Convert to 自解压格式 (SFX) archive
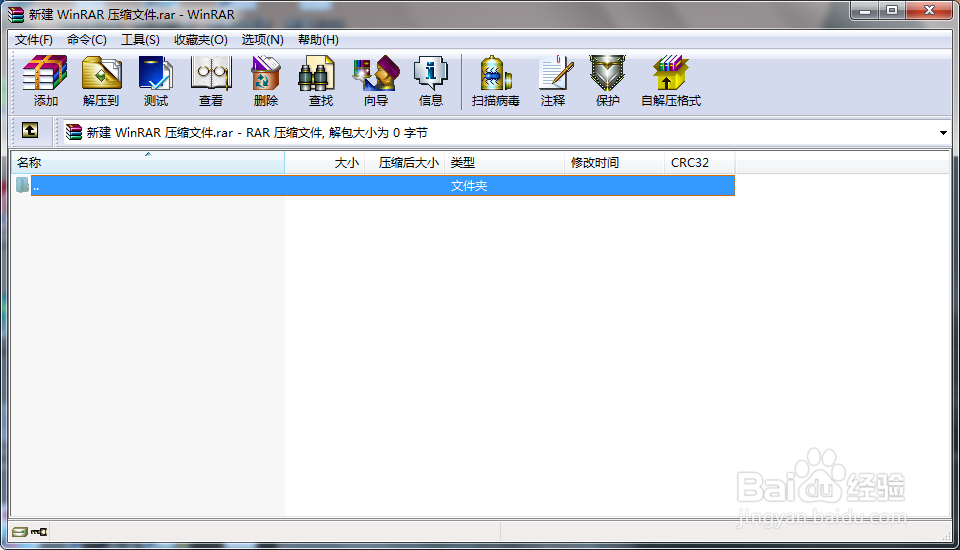The image size is (960, 550). click(x=670, y=81)
